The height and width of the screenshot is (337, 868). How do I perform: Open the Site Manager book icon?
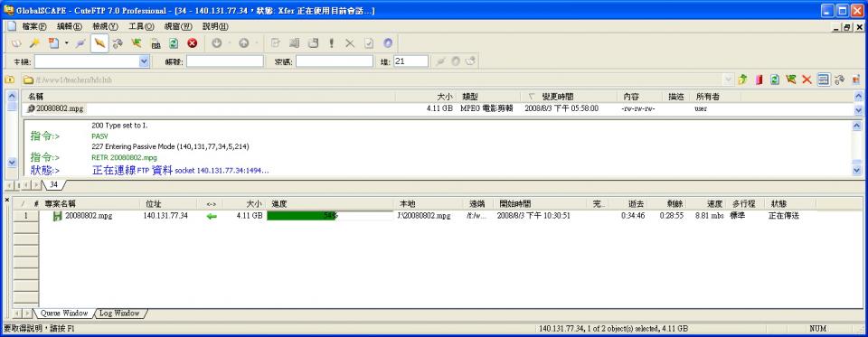[16, 43]
